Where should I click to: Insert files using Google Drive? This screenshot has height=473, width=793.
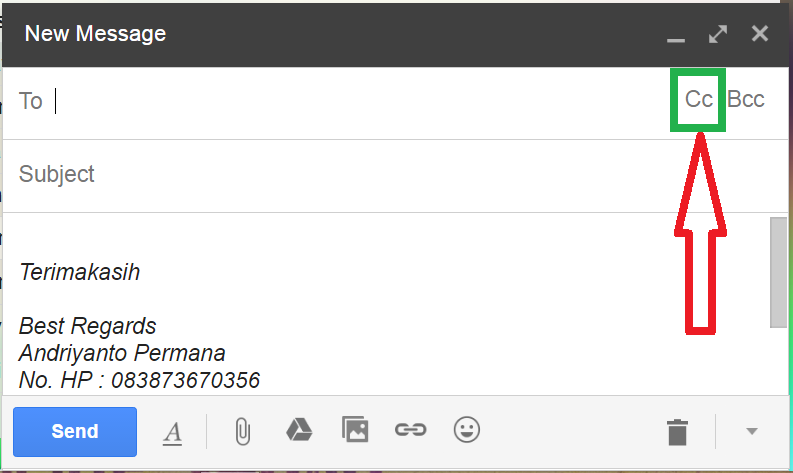(x=299, y=431)
